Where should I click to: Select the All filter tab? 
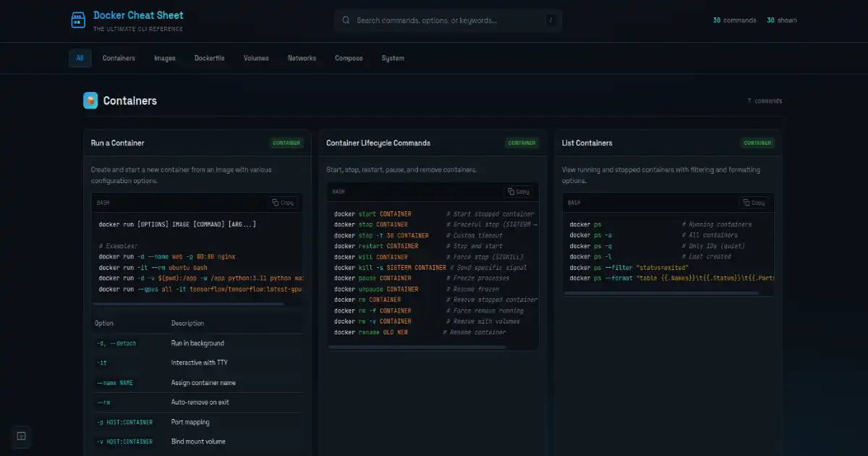coord(80,58)
